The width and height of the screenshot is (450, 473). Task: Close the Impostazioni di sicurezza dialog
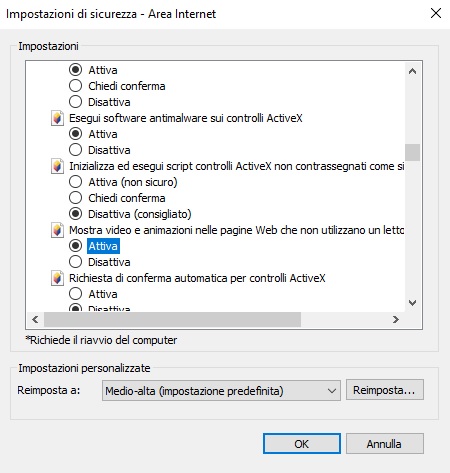click(x=436, y=14)
